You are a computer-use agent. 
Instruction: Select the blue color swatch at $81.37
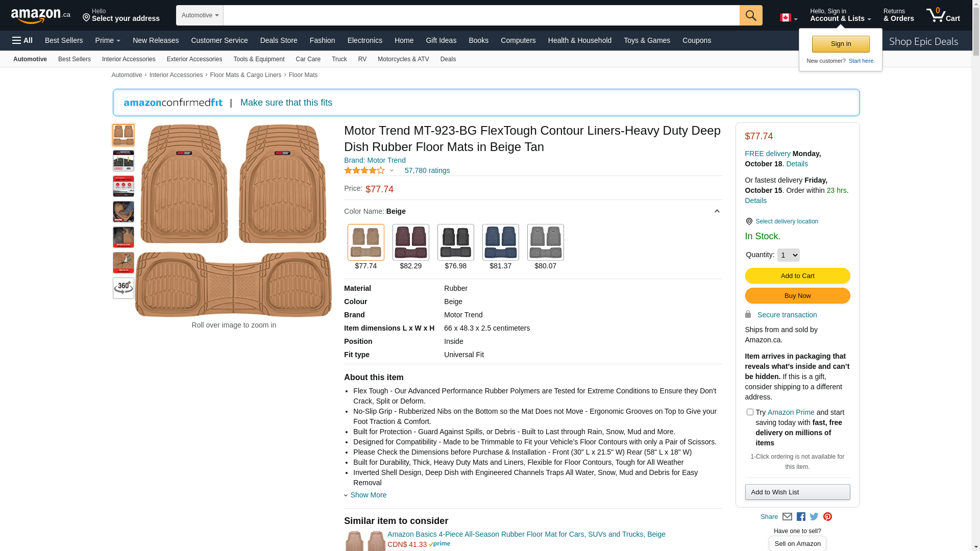click(500, 243)
